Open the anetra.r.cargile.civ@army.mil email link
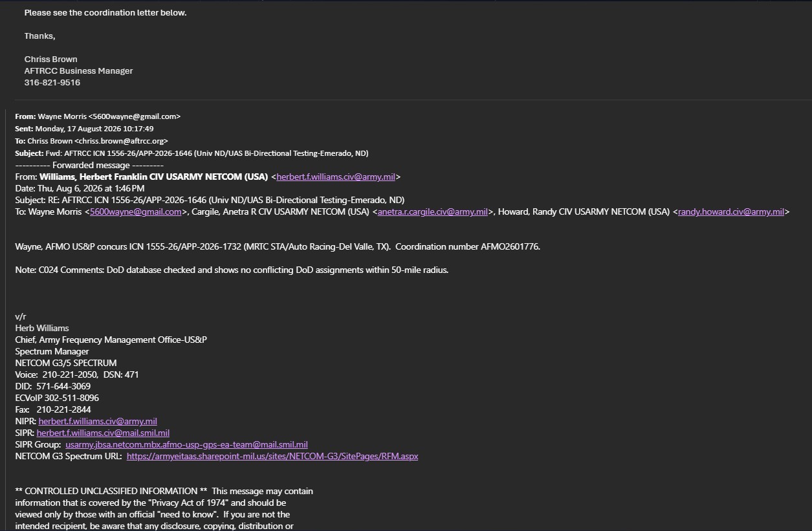 click(433, 211)
